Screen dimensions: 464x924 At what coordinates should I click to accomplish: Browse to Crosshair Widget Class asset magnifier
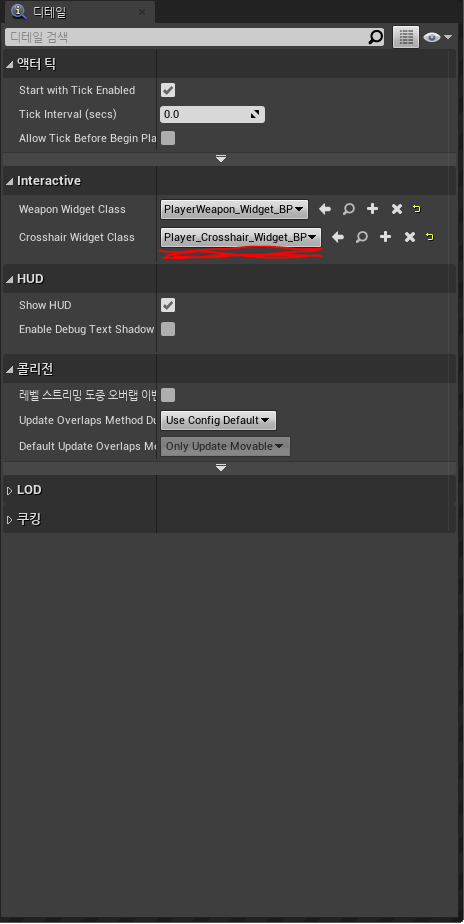pyautogui.click(x=361, y=237)
